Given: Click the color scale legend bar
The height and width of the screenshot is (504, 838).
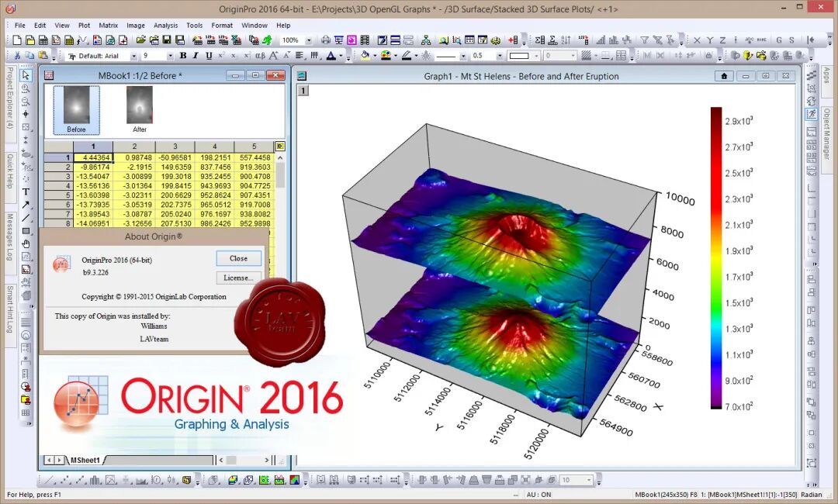Looking at the screenshot, I should (716, 258).
